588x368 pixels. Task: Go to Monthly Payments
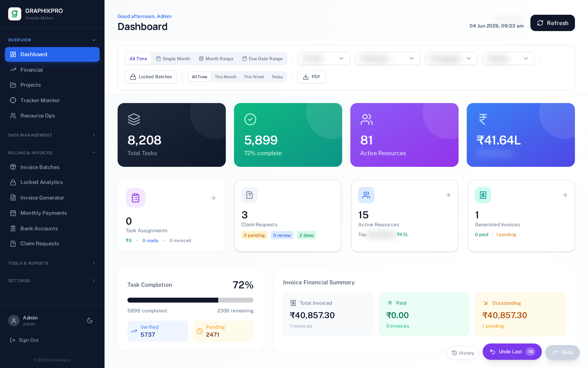click(52, 213)
